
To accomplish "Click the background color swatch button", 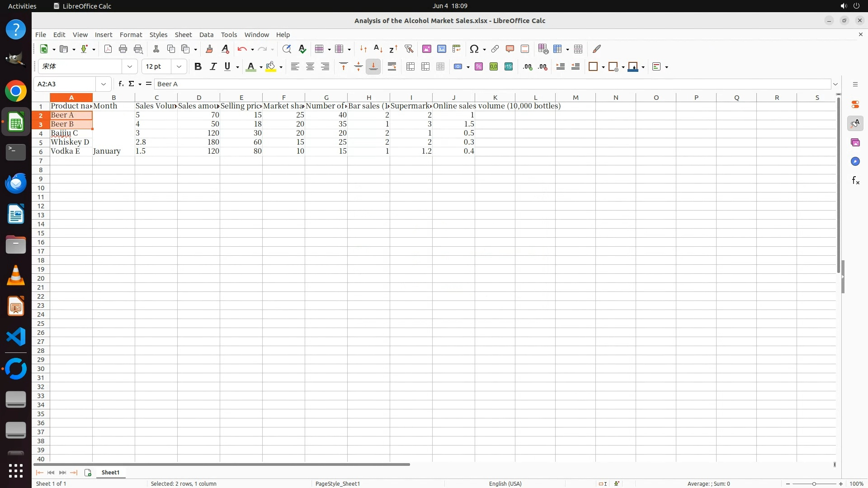I will pos(271,66).
